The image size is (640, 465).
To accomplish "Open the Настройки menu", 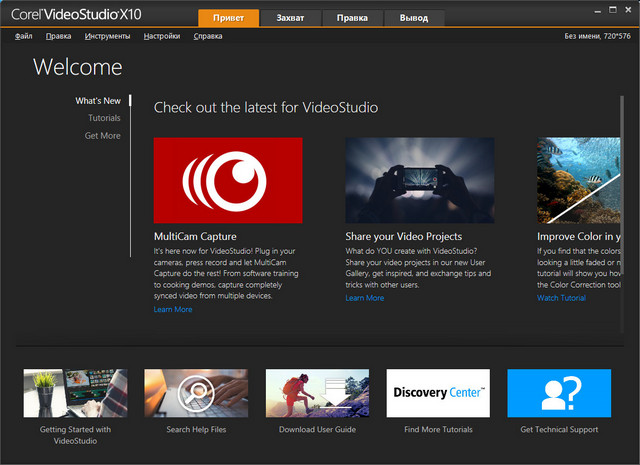I will 161,36.
